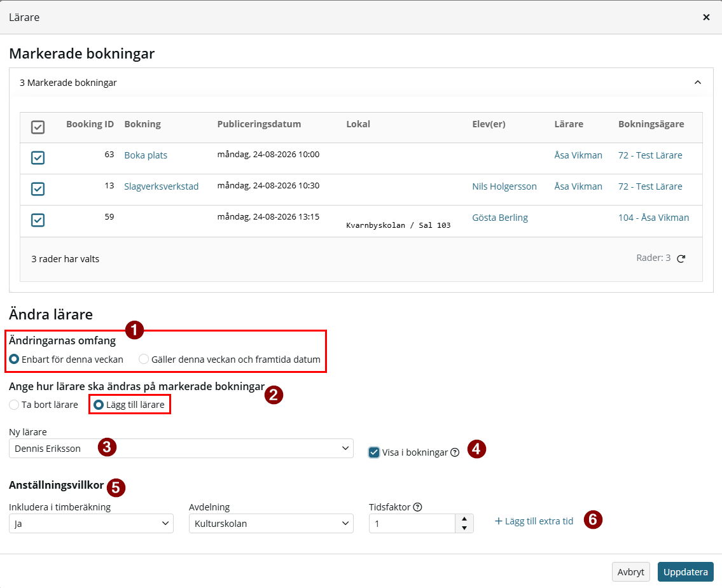Sort by the Elev(er) column header
The width and height of the screenshot is (722, 588).
[x=489, y=124]
